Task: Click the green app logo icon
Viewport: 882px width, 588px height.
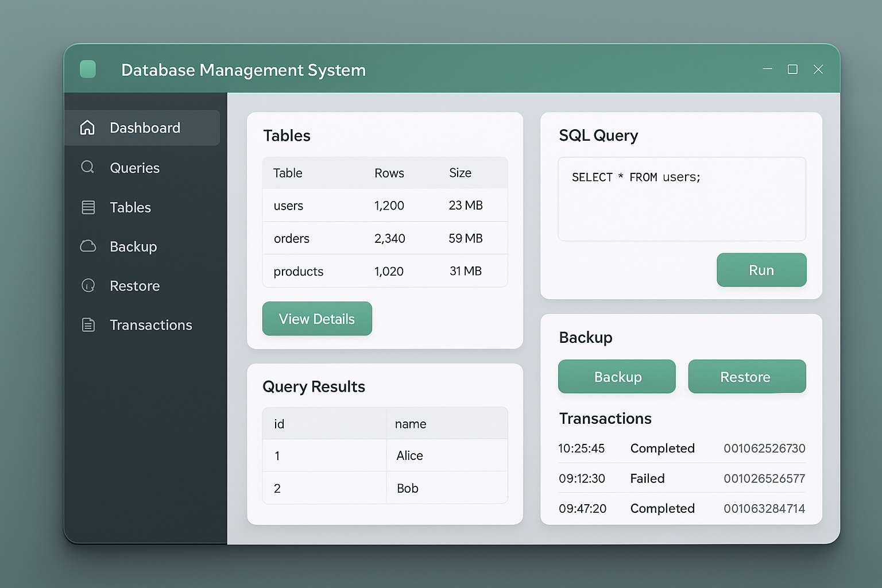Action: [88, 69]
